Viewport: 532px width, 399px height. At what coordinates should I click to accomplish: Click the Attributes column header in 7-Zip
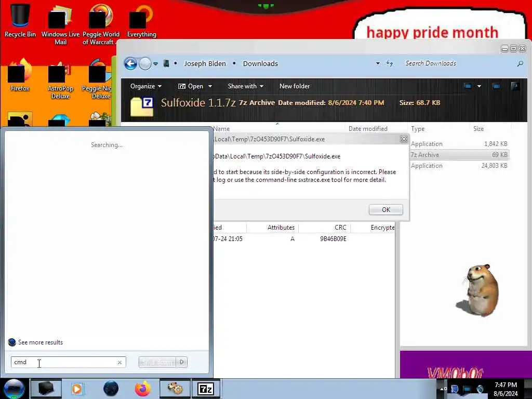281,228
